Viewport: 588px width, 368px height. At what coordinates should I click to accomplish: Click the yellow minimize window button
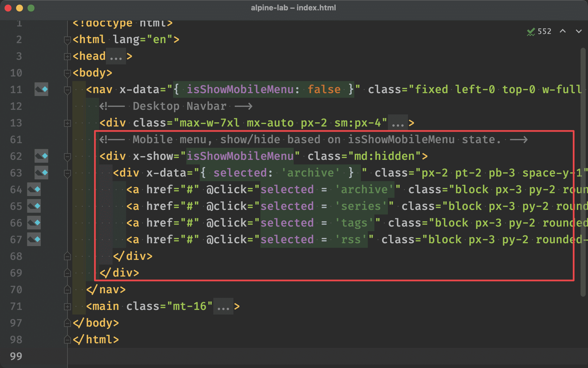point(20,8)
